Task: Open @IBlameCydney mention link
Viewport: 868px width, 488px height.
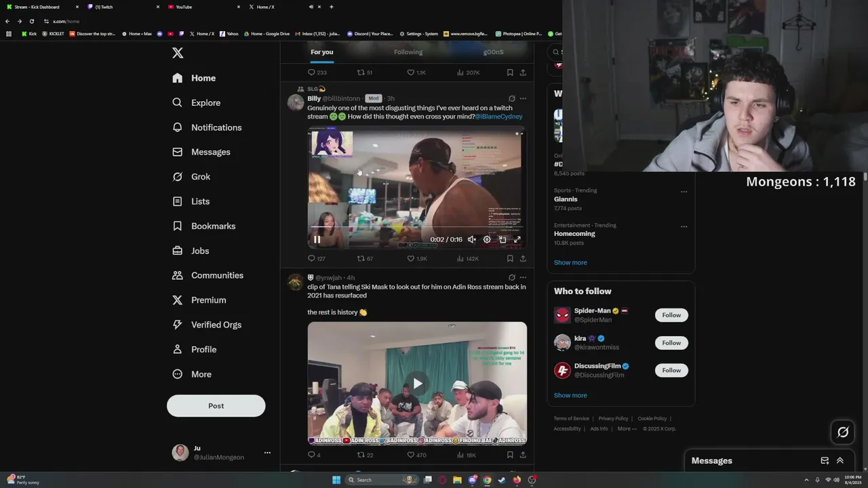Action: tap(498, 117)
